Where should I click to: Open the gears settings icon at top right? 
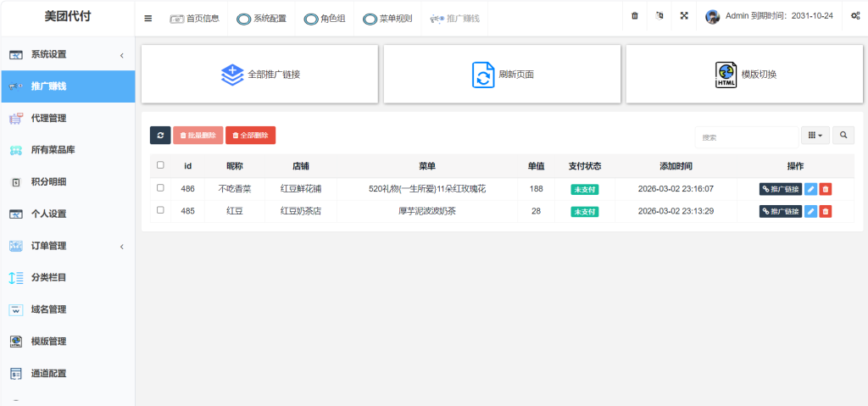pyautogui.click(x=854, y=16)
